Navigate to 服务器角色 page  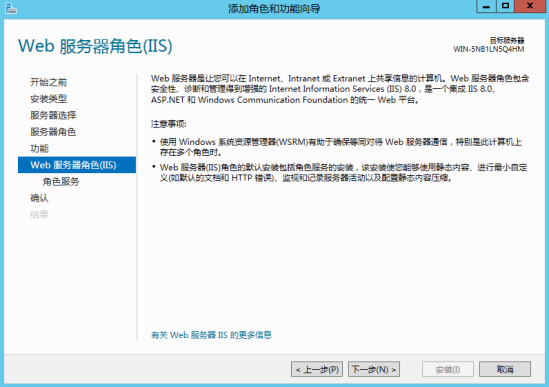tap(53, 132)
